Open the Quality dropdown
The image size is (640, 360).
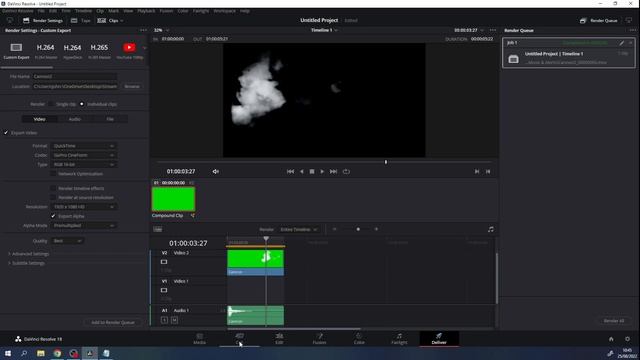coord(67,241)
